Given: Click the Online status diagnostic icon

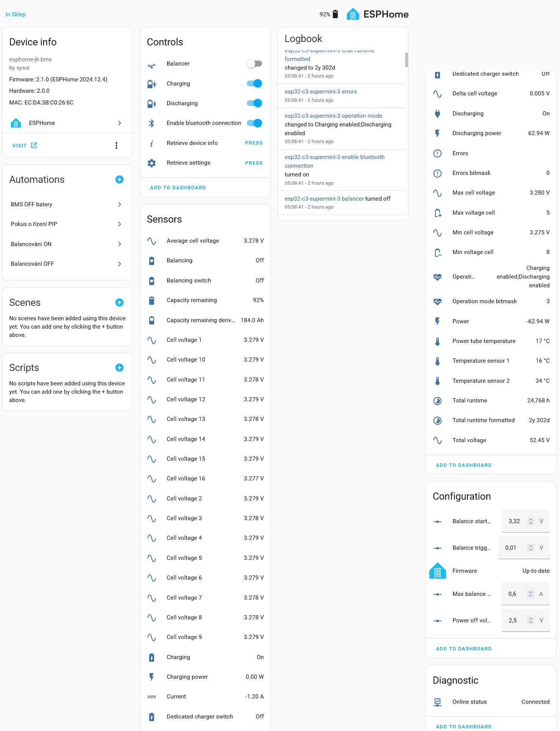Looking at the screenshot, I should (437, 702).
